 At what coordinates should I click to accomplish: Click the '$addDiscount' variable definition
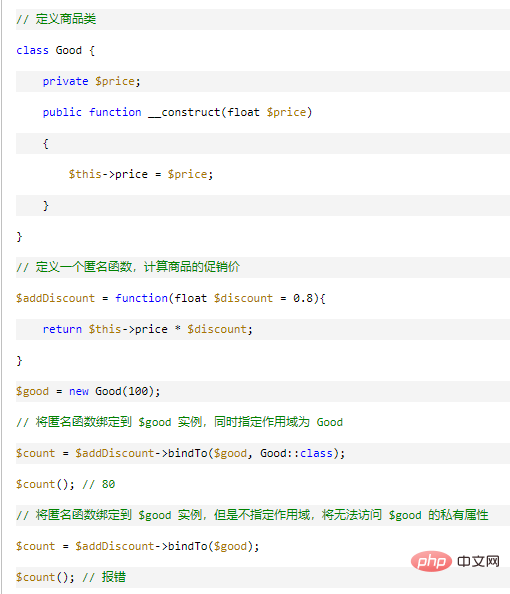(55, 298)
